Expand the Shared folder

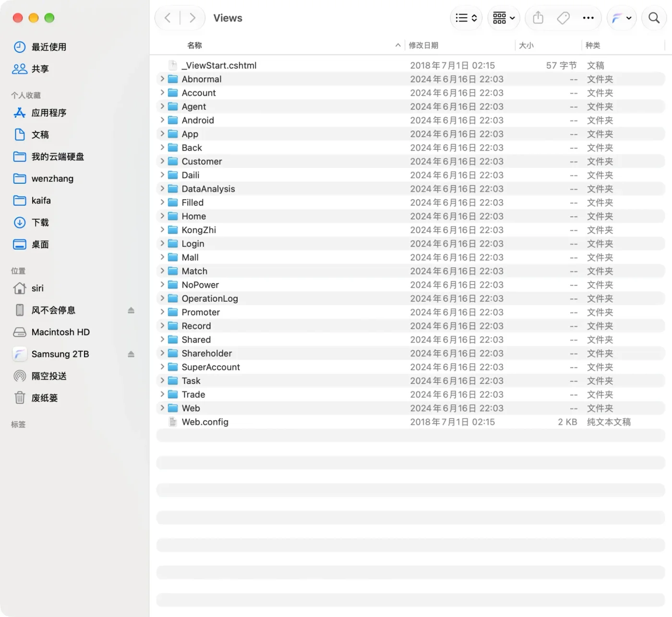point(162,339)
